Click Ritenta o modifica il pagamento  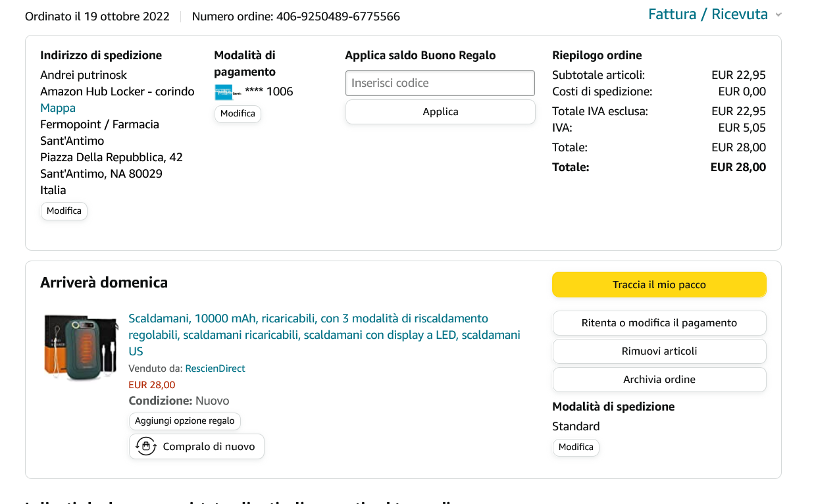click(x=659, y=323)
